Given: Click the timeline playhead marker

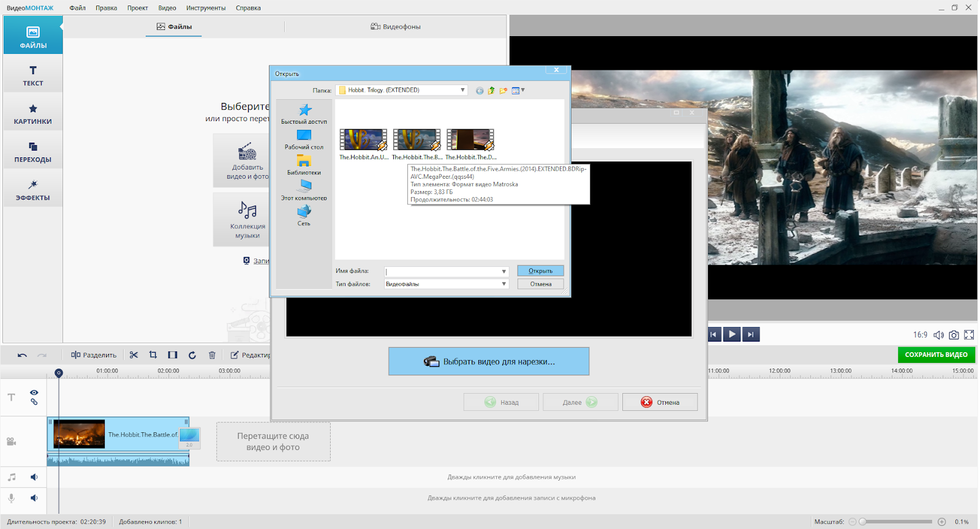Looking at the screenshot, I should (x=59, y=373).
